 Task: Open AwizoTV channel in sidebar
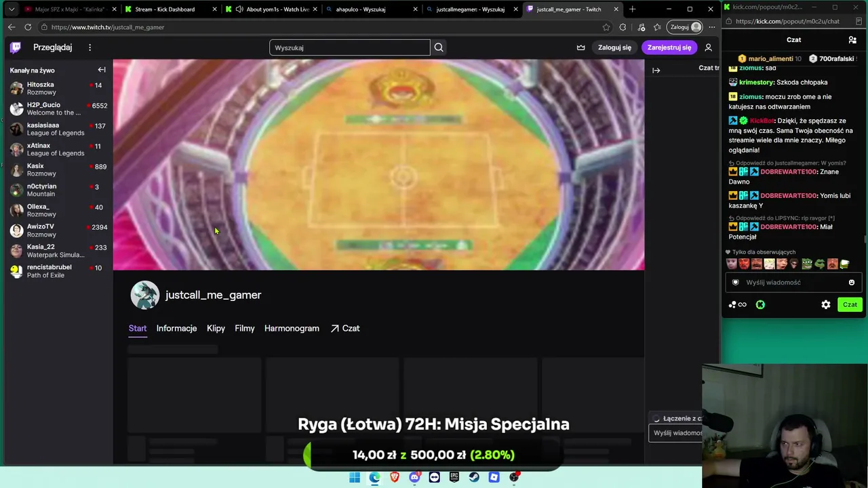56,230
